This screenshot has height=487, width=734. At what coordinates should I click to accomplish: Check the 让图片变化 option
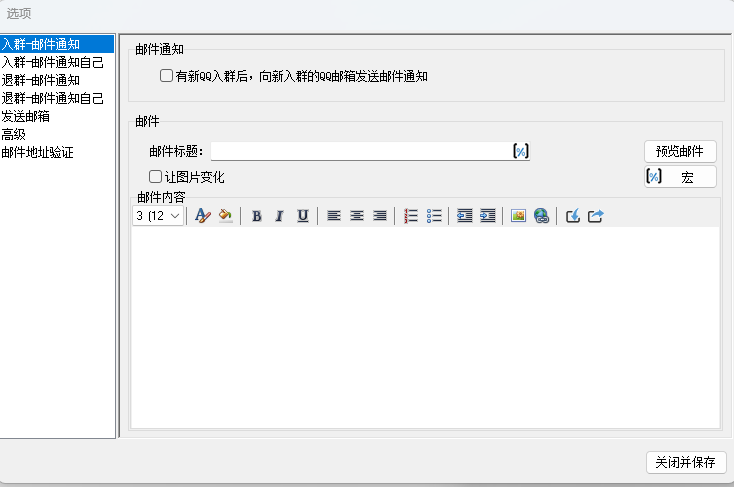(155, 177)
